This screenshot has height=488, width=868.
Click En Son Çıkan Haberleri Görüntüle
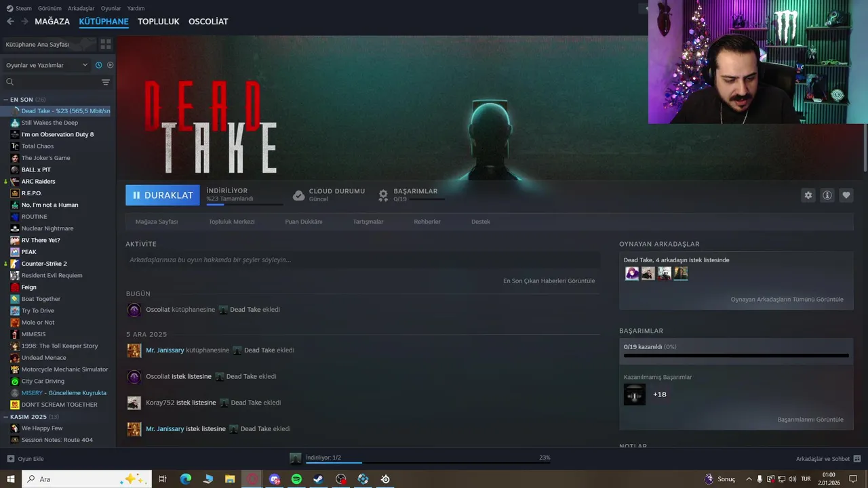tap(549, 281)
